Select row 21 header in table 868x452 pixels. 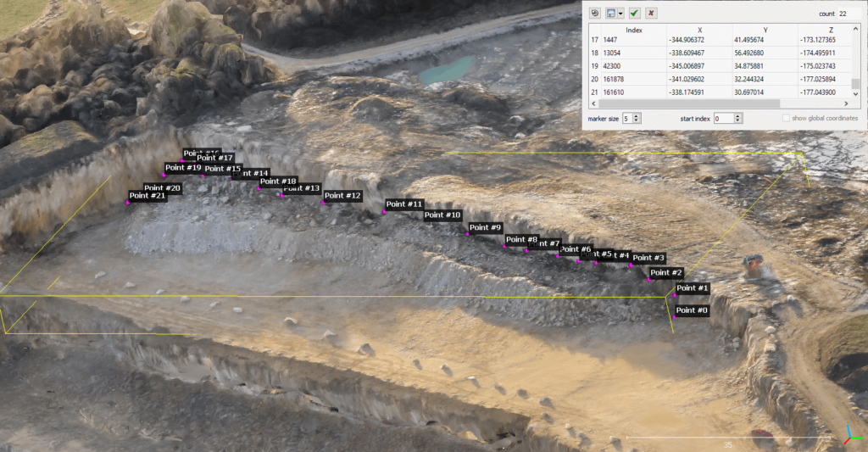(x=595, y=92)
